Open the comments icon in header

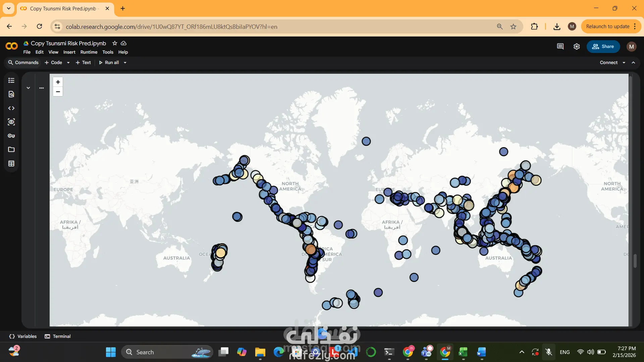(560, 47)
